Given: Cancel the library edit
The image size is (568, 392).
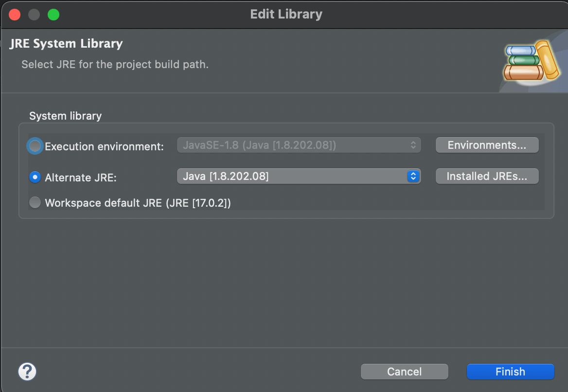Looking at the screenshot, I should coord(404,372).
